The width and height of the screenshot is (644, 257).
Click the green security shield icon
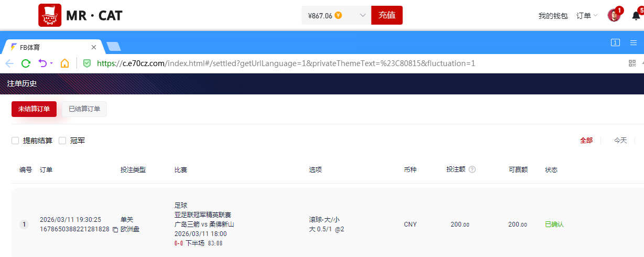(x=88, y=63)
